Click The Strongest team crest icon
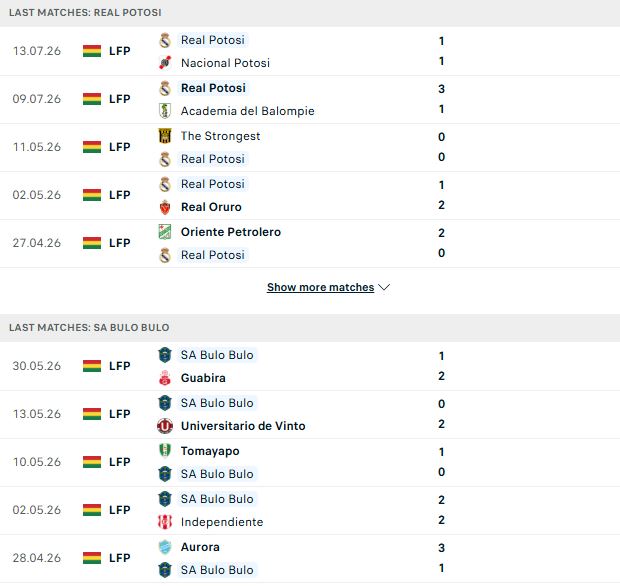This screenshot has height=586, width=620. click(165, 136)
